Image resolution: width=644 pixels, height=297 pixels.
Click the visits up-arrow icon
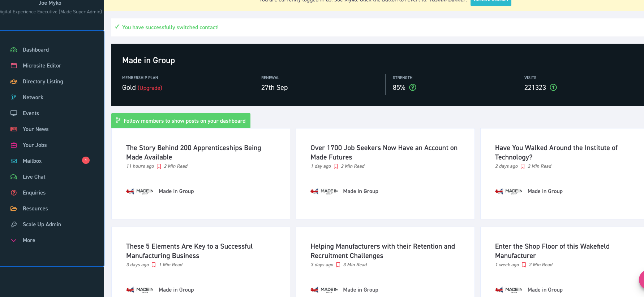click(x=553, y=87)
